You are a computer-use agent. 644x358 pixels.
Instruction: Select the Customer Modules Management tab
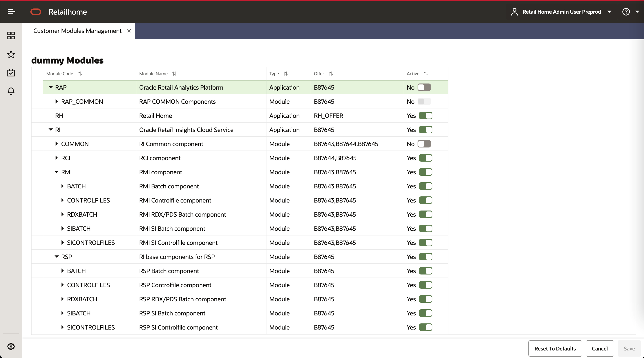click(77, 31)
